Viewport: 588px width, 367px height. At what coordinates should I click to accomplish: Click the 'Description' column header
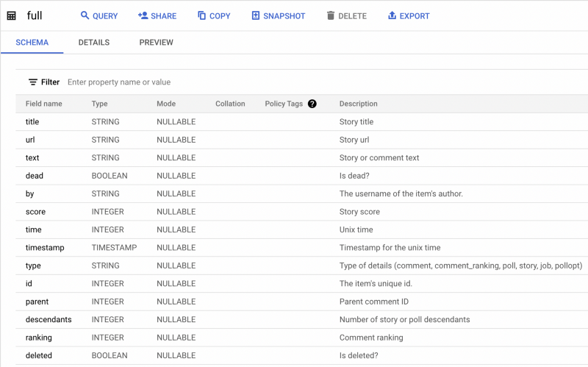pos(358,104)
